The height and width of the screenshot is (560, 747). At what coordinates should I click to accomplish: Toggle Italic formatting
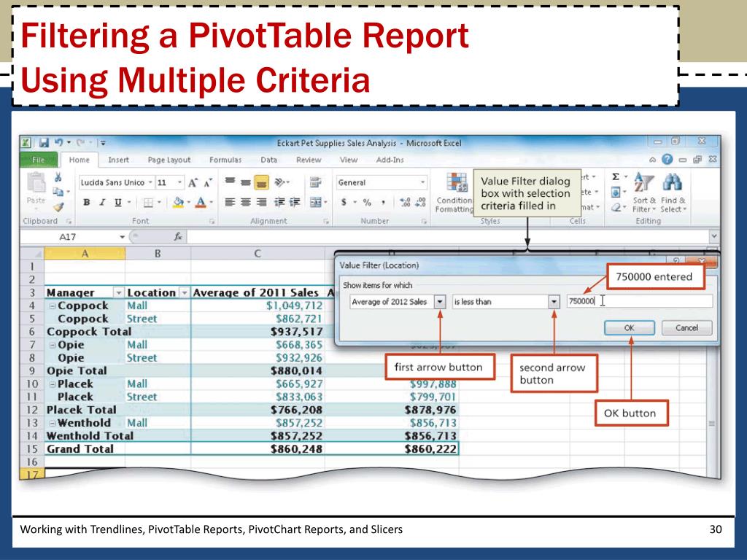coord(102,203)
